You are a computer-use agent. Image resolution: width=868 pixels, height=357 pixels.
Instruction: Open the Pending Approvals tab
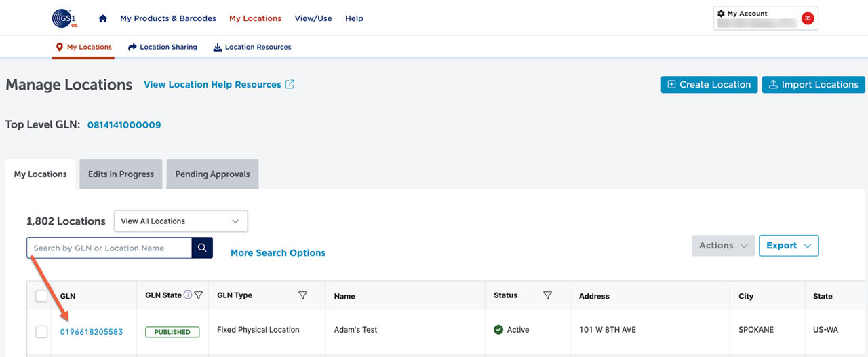212,174
